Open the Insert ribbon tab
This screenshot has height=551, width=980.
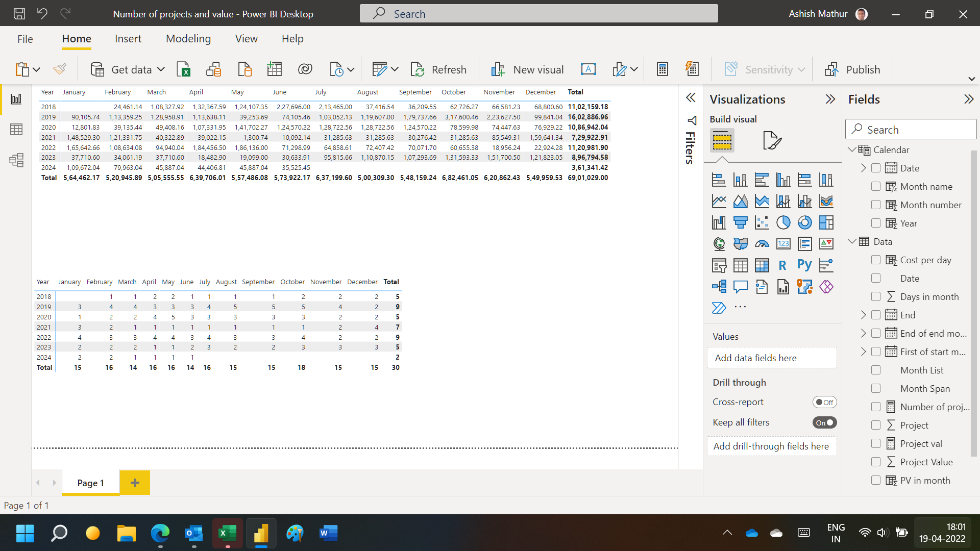coord(128,39)
